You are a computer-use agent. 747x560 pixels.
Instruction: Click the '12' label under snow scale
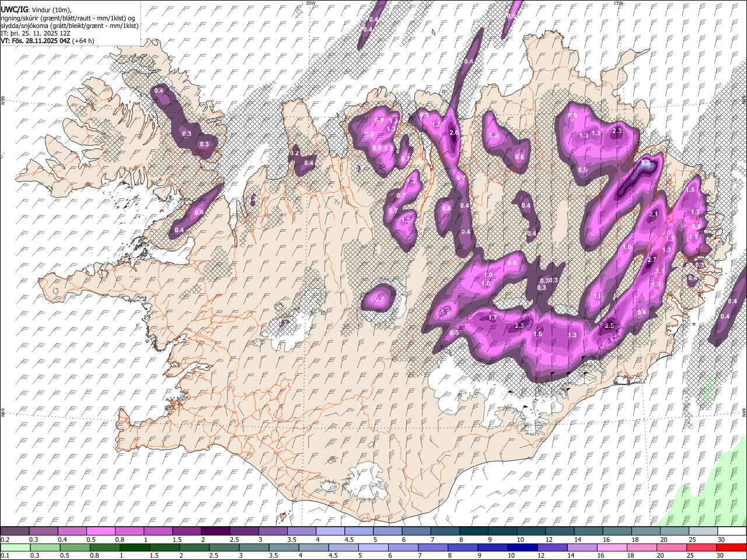pyautogui.click(x=549, y=540)
